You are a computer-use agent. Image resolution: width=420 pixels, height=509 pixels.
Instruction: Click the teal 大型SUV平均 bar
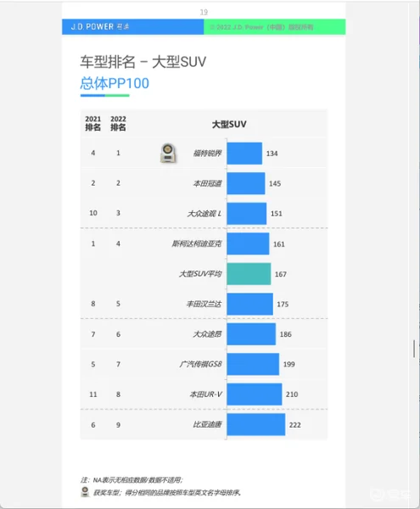pos(249,274)
